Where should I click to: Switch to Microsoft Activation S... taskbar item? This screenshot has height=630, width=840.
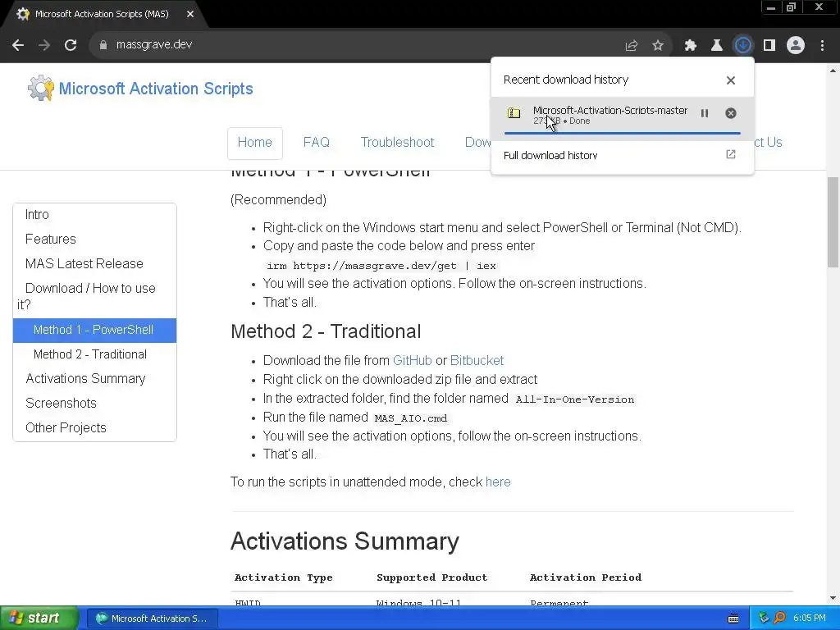tap(152, 619)
